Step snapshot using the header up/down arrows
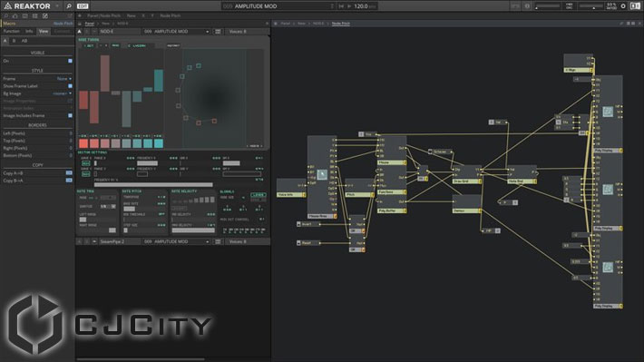 point(332,6)
